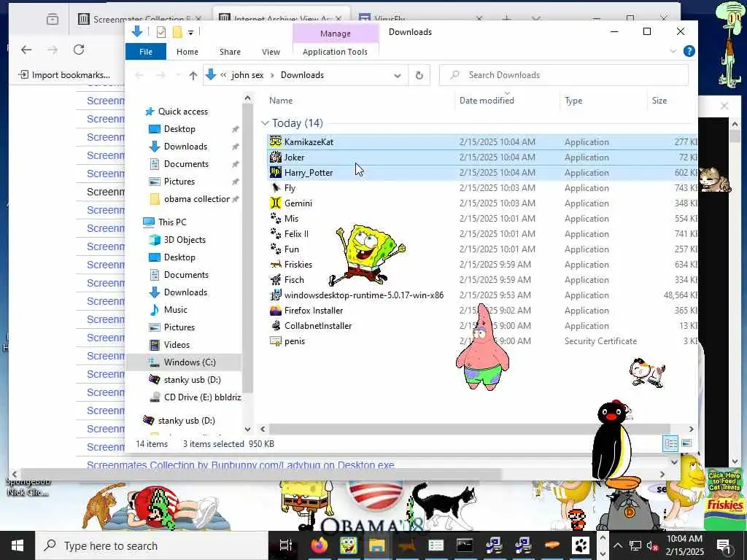Select the CollabnetInstaller icon
This screenshot has height=560, width=747.
point(275,325)
